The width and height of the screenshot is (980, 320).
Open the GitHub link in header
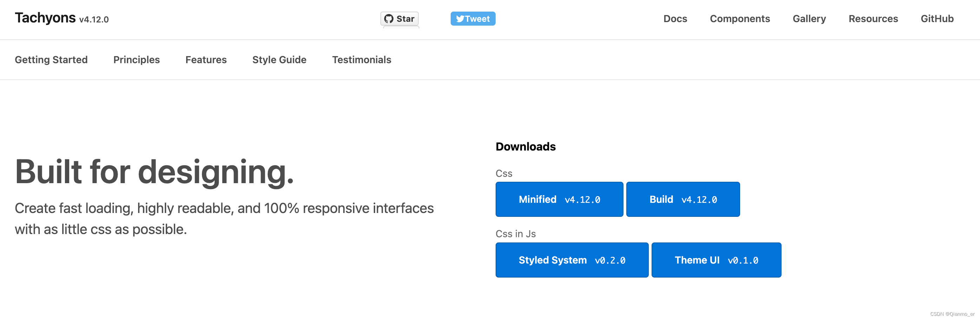tap(937, 19)
